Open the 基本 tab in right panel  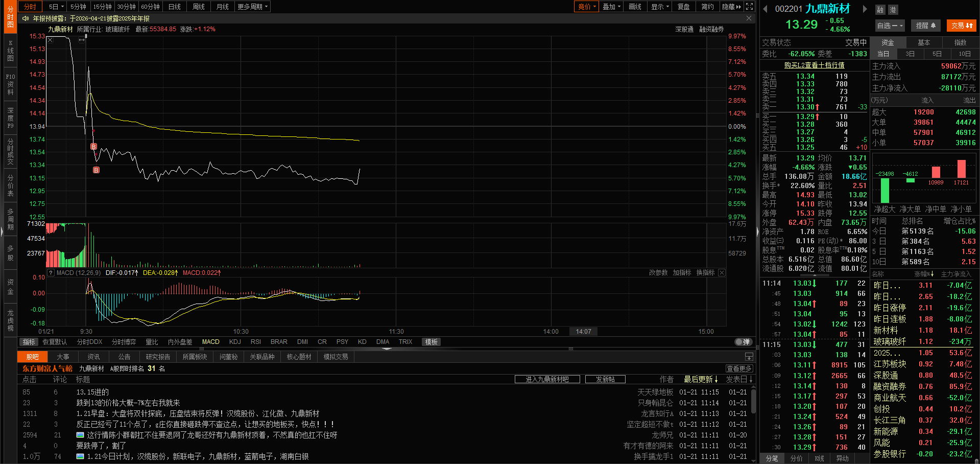tap(924, 42)
